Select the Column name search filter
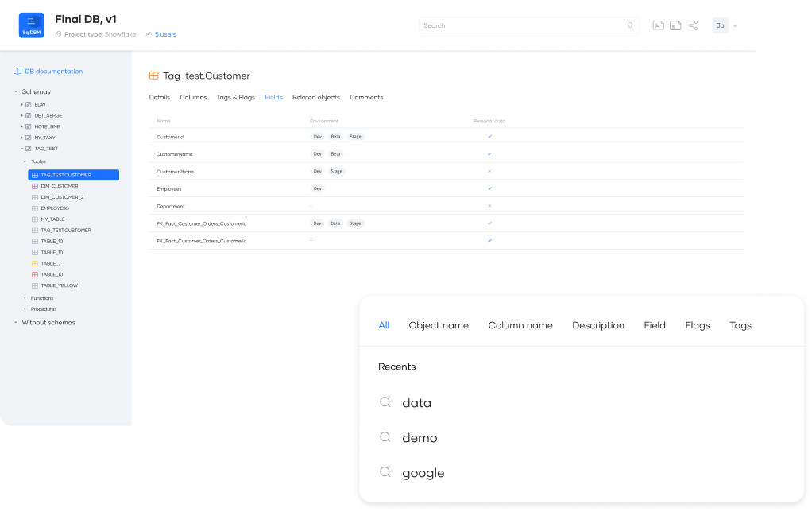Image resolution: width=812 pixels, height=512 pixels. [520, 325]
